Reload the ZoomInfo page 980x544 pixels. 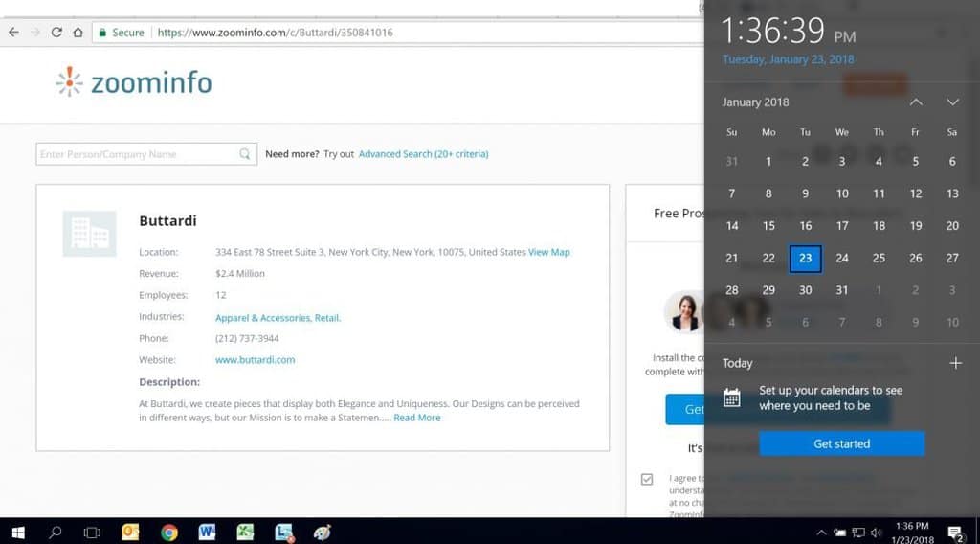click(56, 33)
